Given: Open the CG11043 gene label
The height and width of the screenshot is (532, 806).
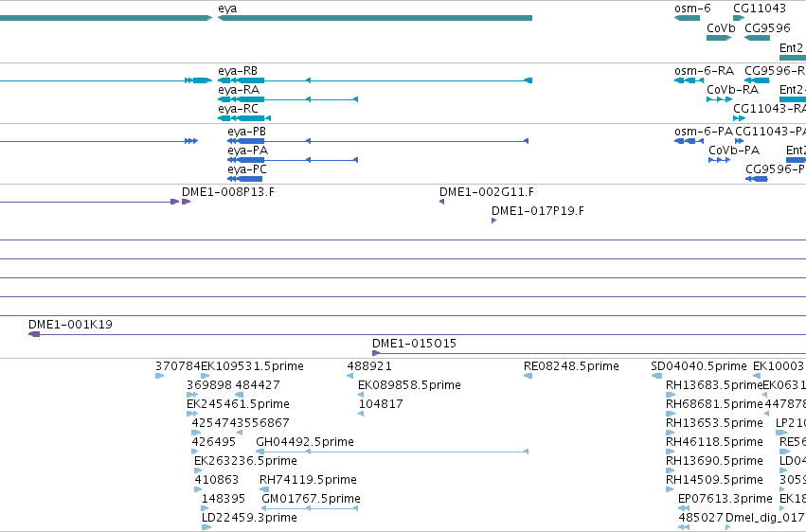Looking at the screenshot, I should [x=760, y=9].
